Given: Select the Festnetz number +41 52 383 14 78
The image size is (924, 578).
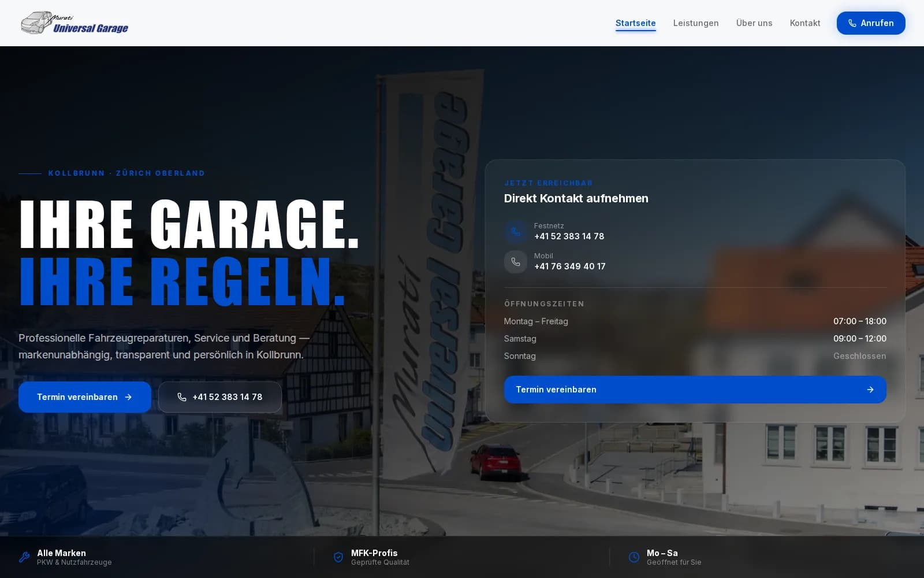Looking at the screenshot, I should pos(569,236).
